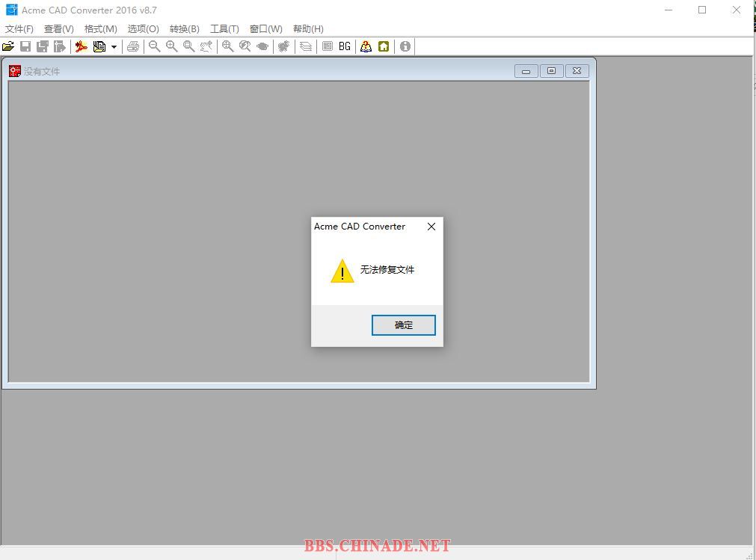Click the Print toolbar icon
756x560 pixels.
(133, 46)
